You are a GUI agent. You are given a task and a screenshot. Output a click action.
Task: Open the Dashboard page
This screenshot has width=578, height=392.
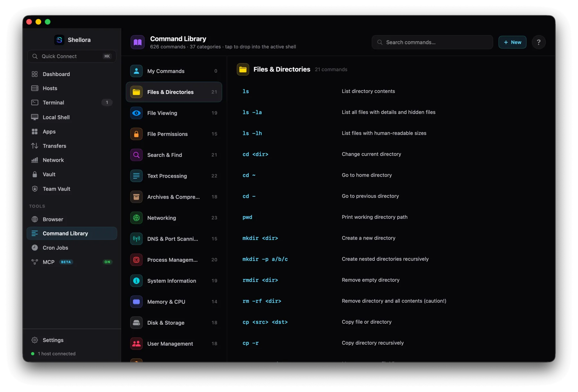pos(72,74)
